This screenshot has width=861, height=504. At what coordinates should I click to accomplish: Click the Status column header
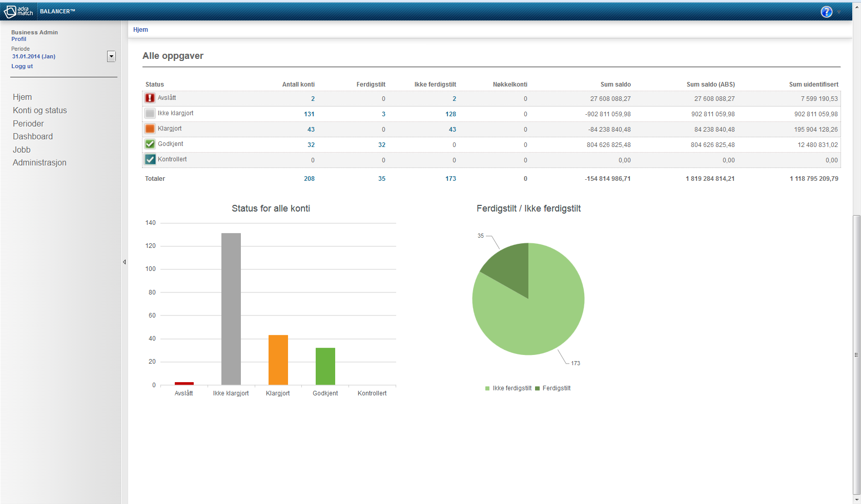[x=155, y=85]
